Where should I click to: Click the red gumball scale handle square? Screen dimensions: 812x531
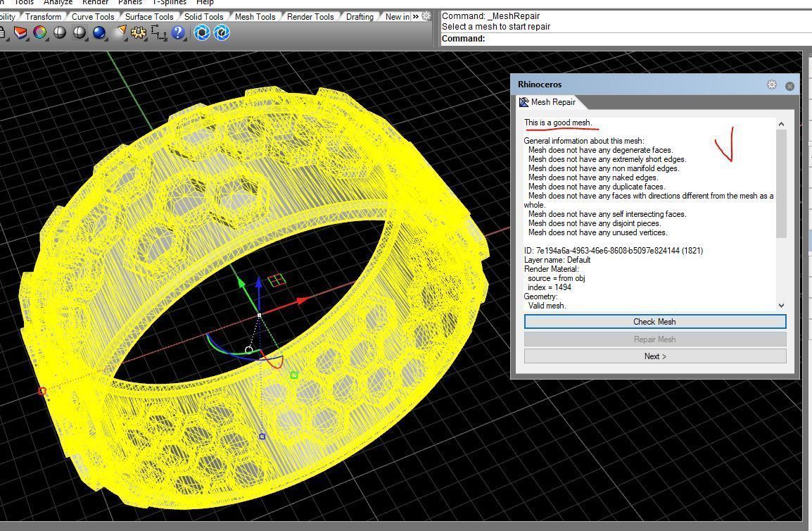coord(42,391)
